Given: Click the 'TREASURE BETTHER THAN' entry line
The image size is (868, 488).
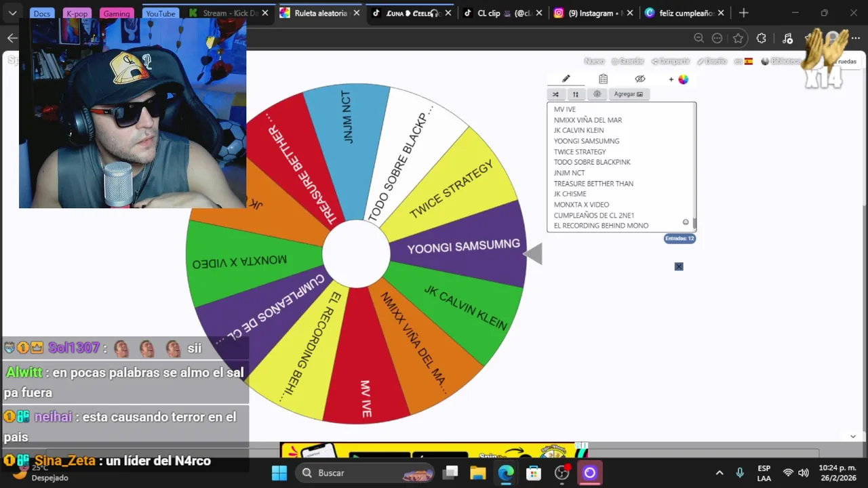Looking at the screenshot, I should [x=593, y=184].
